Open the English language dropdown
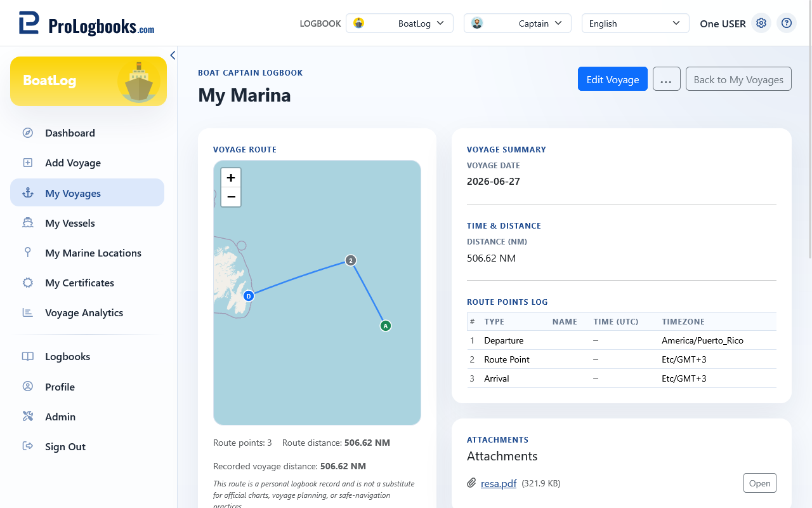This screenshot has height=508, width=812. 636,23
